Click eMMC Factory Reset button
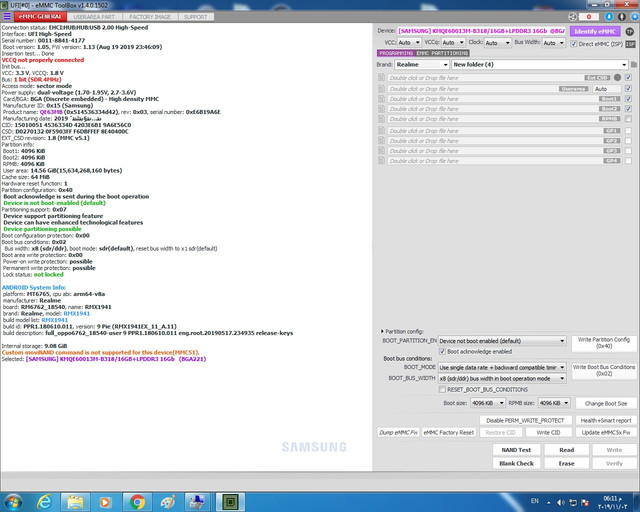The image size is (640, 512). (449, 432)
